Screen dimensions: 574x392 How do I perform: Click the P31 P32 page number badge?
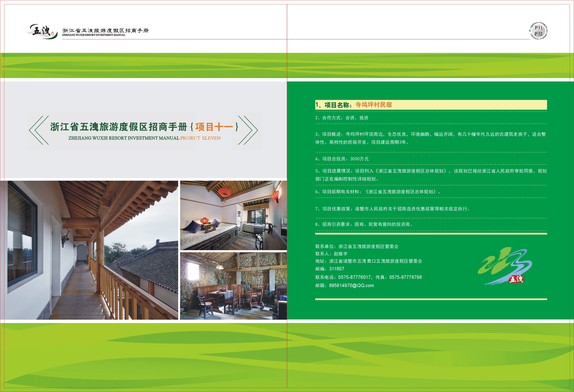coord(538,31)
